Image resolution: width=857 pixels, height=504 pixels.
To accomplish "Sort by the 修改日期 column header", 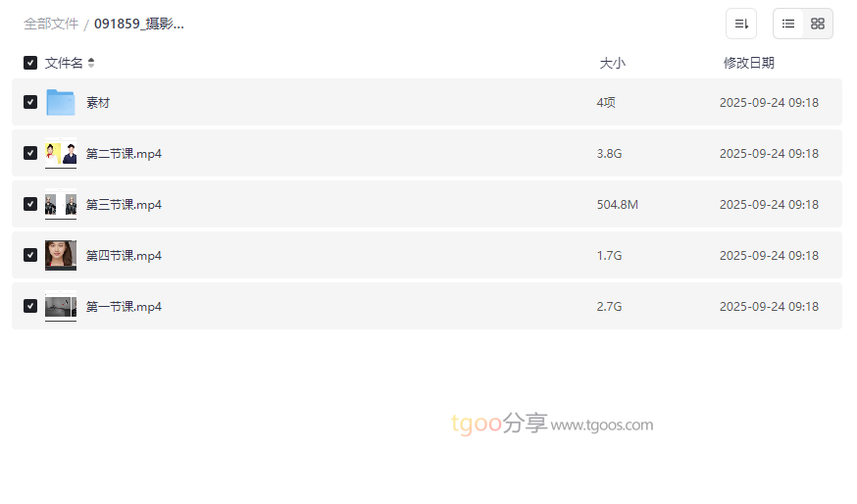I will pyautogui.click(x=748, y=63).
